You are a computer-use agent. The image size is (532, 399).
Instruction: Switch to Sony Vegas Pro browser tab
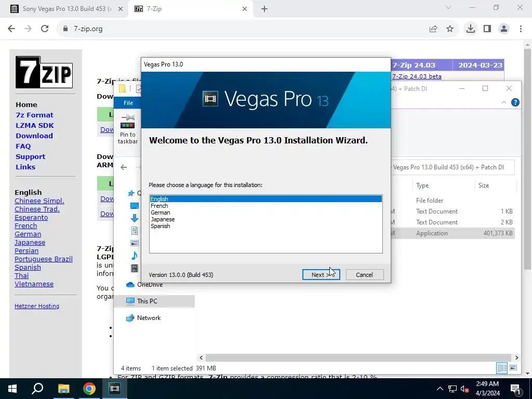[x=64, y=9]
